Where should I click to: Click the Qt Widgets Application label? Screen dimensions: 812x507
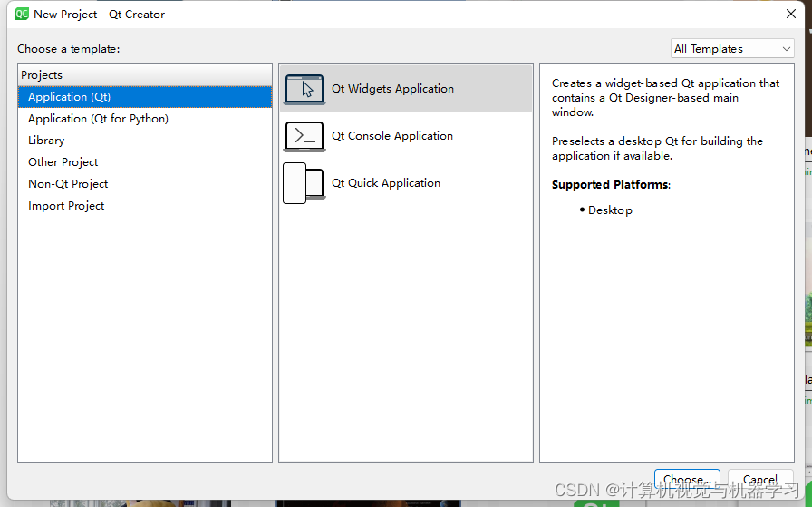coord(392,89)
